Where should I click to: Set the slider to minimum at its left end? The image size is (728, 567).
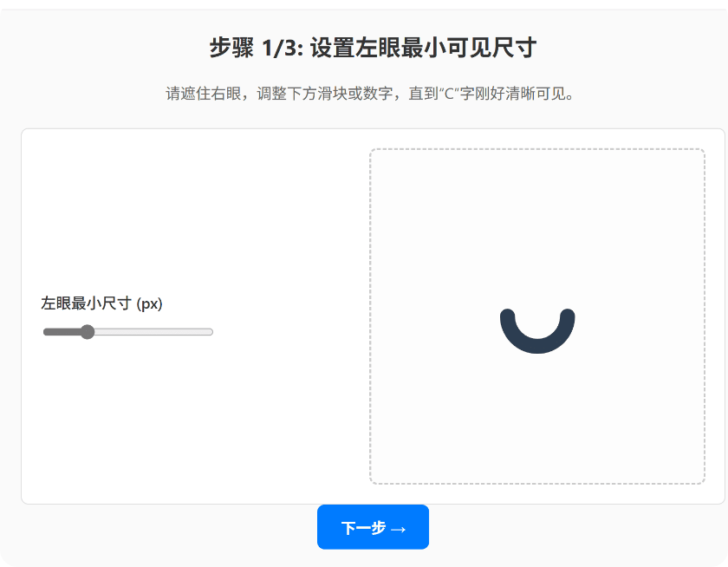coord(44,332)
